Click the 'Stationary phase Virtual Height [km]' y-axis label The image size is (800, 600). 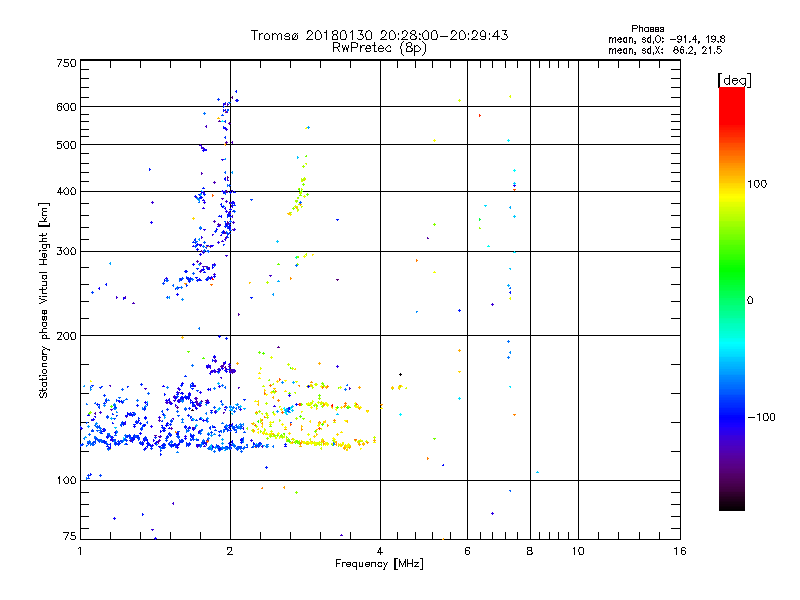(x=44, y=301)
